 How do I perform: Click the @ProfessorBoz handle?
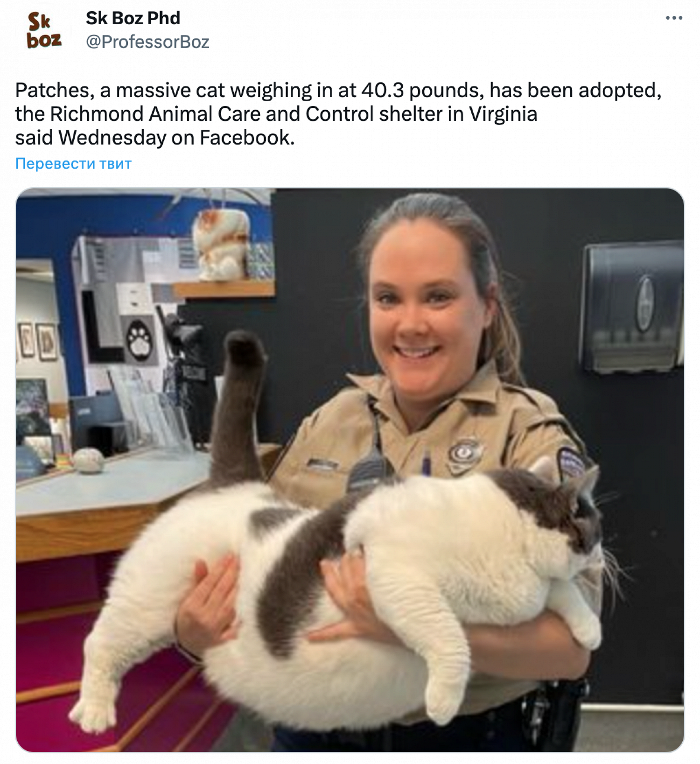[x=147, y=42]
